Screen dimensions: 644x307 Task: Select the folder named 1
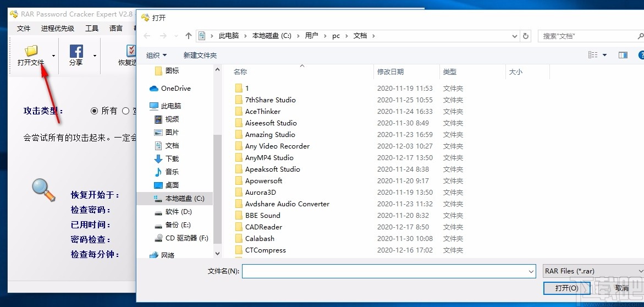[242, 89]
